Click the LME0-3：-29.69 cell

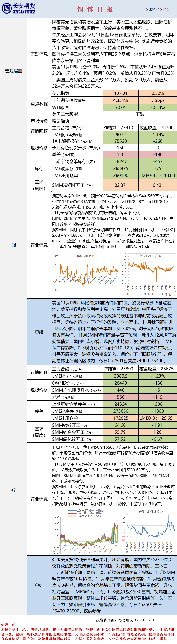(x=158, y=418)
